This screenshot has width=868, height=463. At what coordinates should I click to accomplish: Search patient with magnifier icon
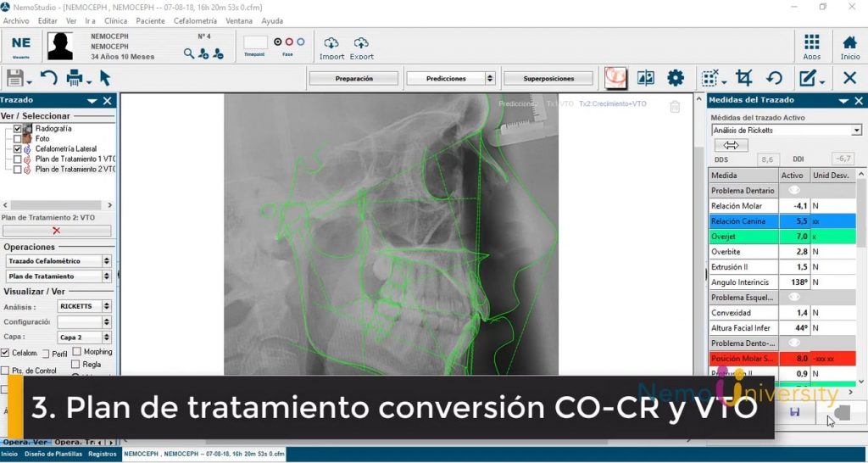tap(189, 53)
